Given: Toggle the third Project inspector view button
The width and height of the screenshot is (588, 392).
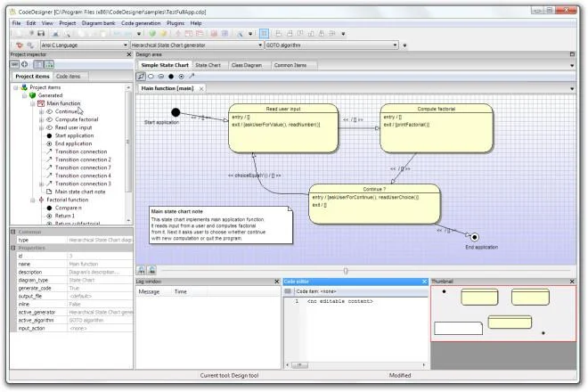Looking at the screenshot, I should pos(38,64).
